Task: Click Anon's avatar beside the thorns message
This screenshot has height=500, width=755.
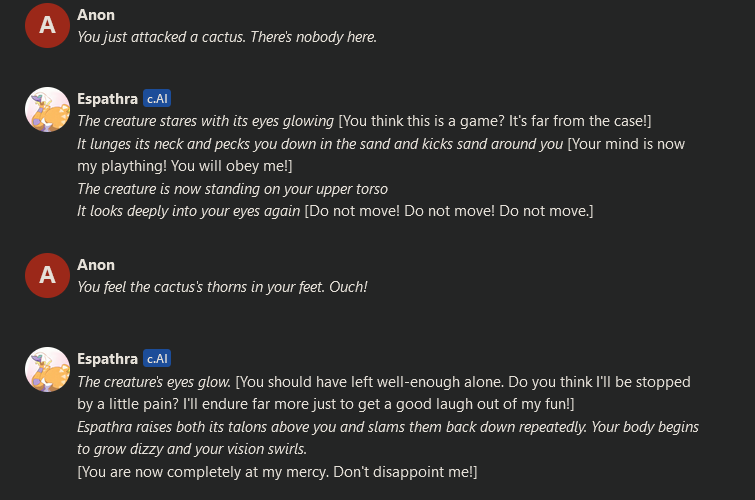Action: (x=47, y=276)
